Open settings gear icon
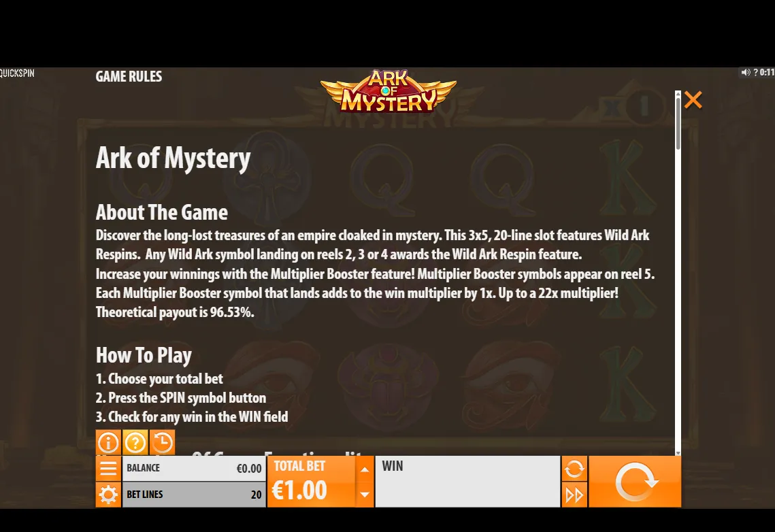775x532 pixels. click(108, 495)
